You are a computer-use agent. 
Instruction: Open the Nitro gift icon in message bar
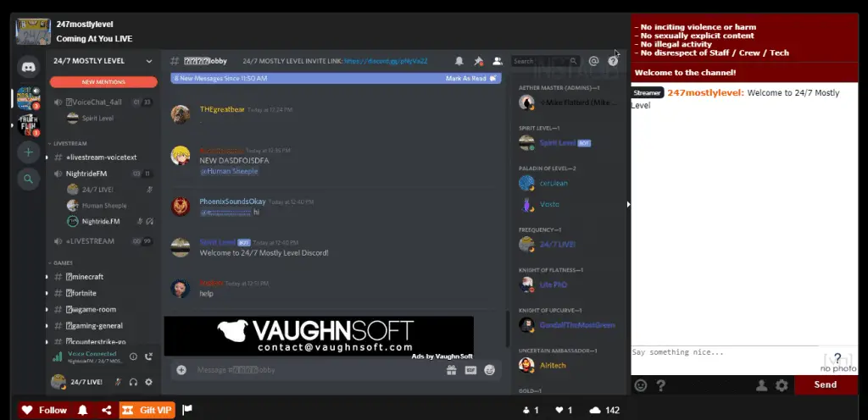pyautogui.click(x=452, y=370)
